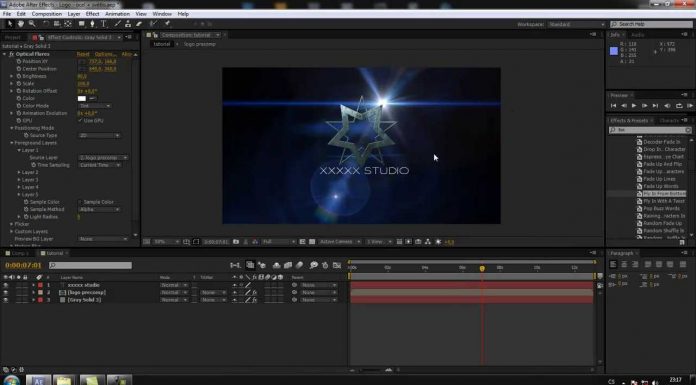Step to next frame in Preview panel
The width and height of the screenshot is (696, 385).
[x=645, y=106]
